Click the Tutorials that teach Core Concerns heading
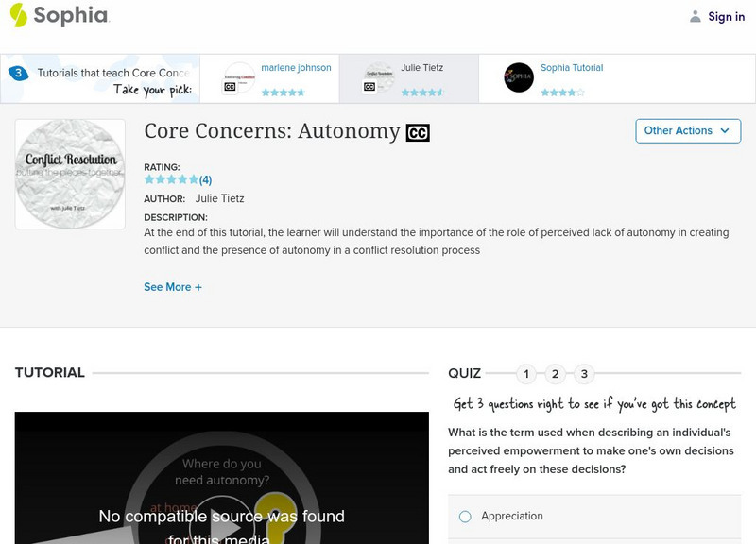This screenshot has width=756, height=544. pyautogui.click(x=113, y=73)
